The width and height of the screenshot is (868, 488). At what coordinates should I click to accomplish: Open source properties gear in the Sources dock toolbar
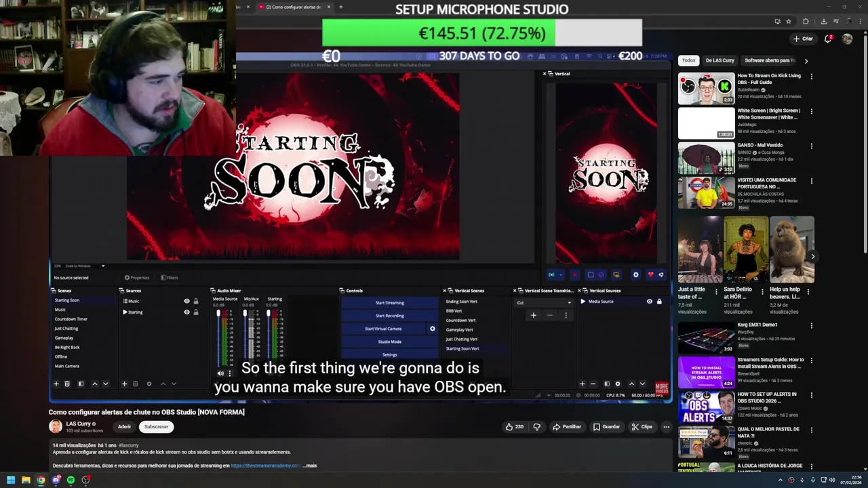click(149, 384)
